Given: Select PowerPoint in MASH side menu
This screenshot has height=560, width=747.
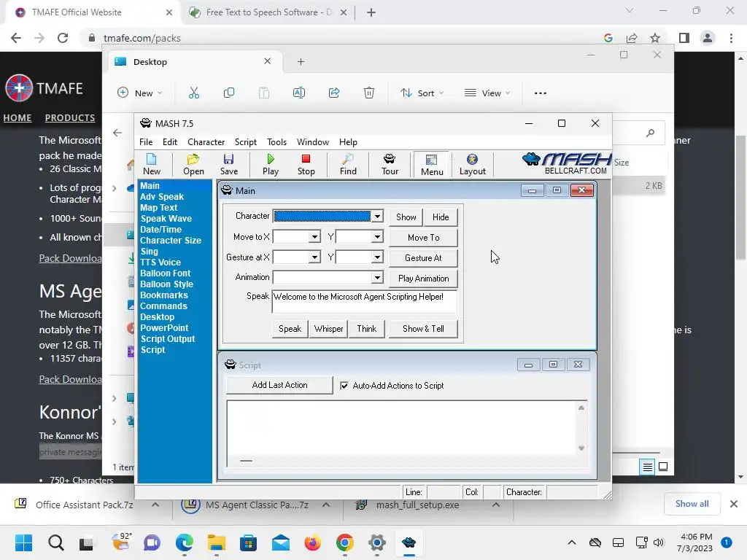Looking at the screenshot, I should [x=164, y=328].
